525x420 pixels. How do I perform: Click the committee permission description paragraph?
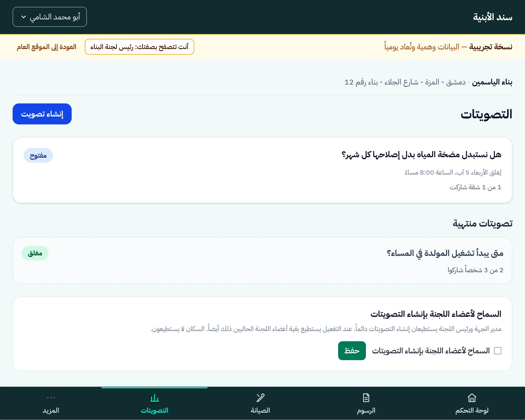(326, 329)
